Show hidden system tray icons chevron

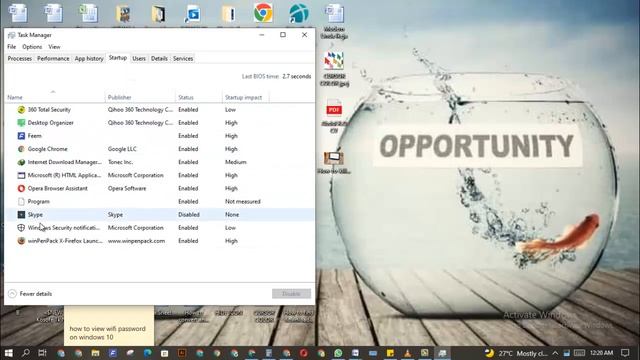click(x=555, y=353)
